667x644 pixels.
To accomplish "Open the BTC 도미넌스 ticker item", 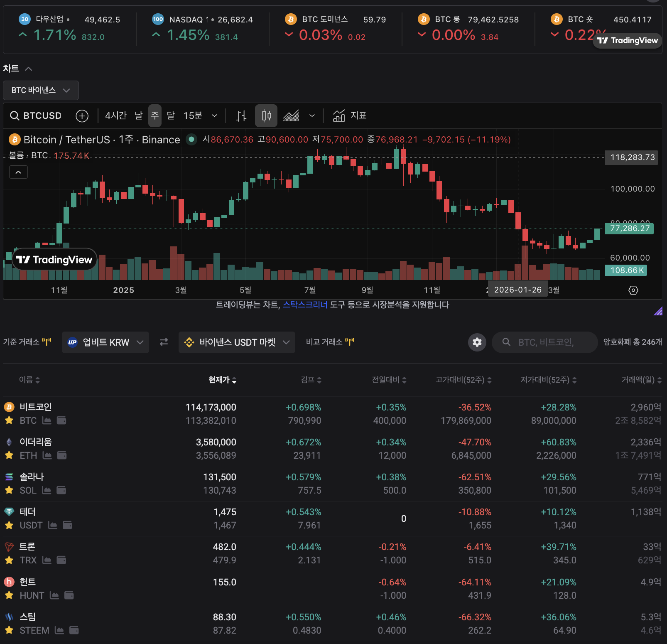I will click(335, 28).
